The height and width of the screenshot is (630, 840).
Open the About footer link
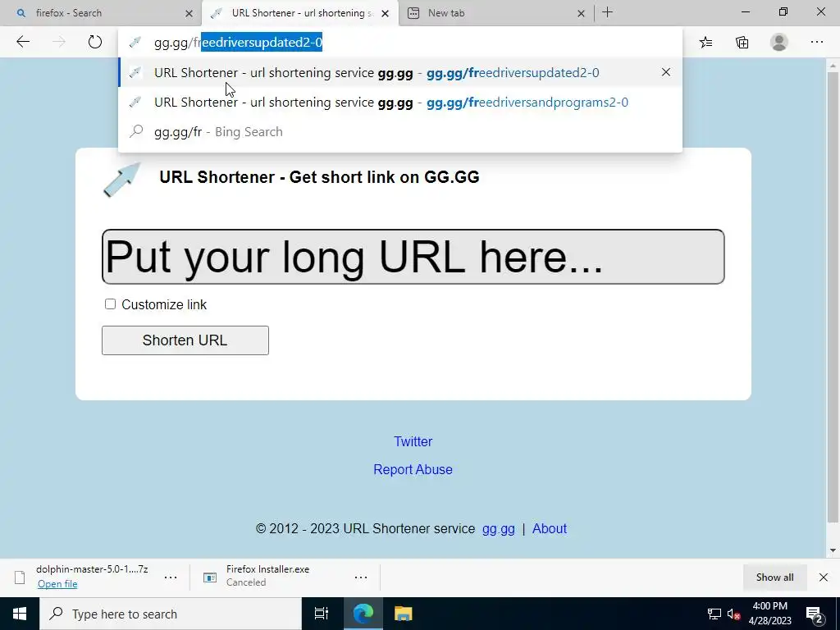tap(549, 529)
